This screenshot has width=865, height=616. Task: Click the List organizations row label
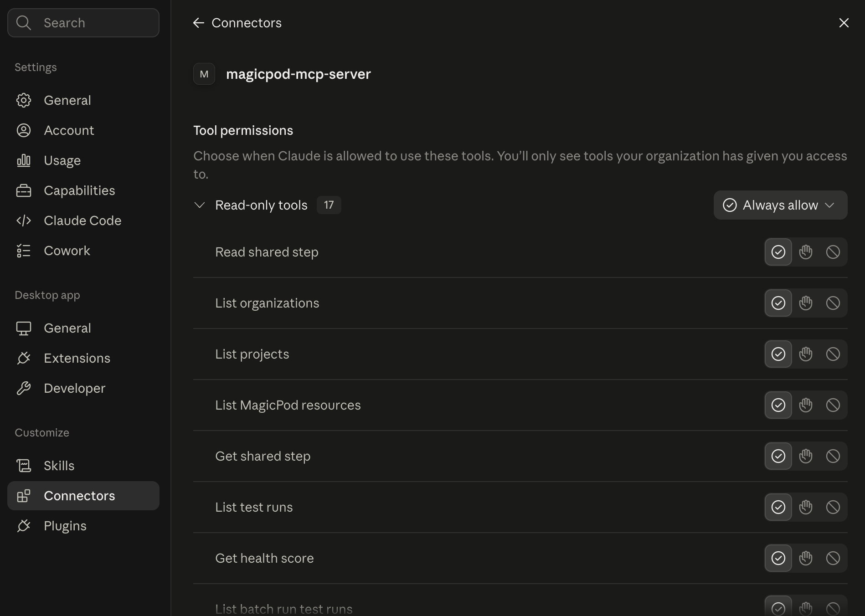click(267, 303)
